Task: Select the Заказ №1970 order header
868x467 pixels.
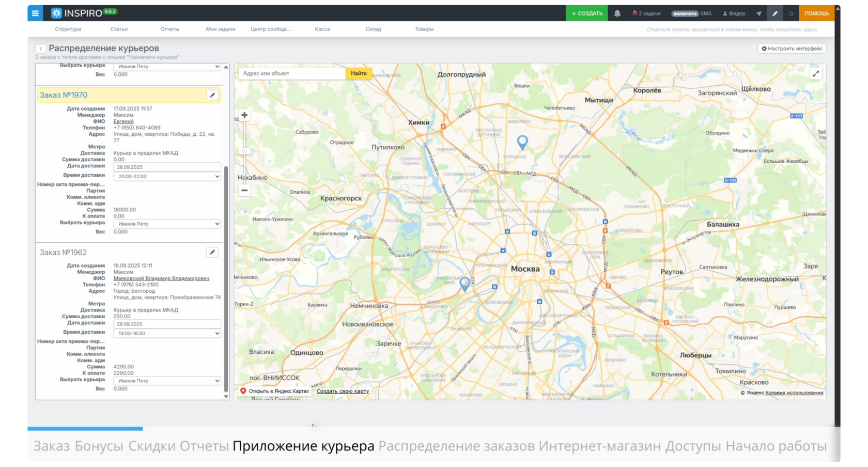Action: coord(129,95)
